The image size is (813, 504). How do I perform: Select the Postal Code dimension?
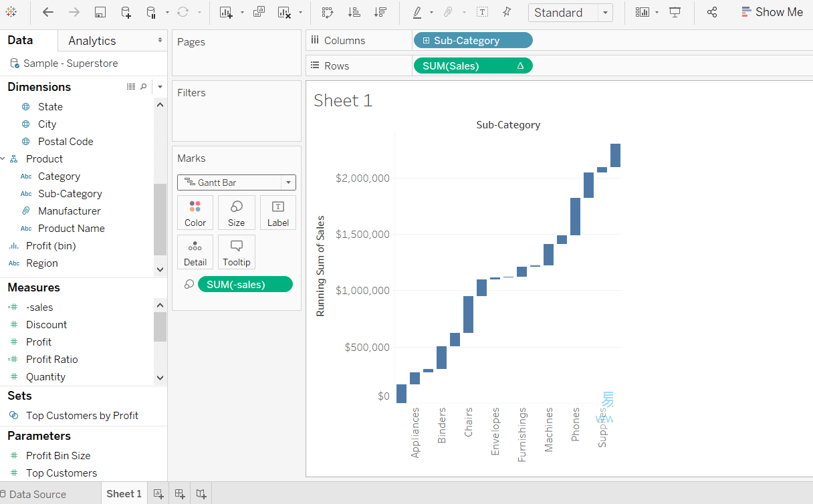pos(66,142)
